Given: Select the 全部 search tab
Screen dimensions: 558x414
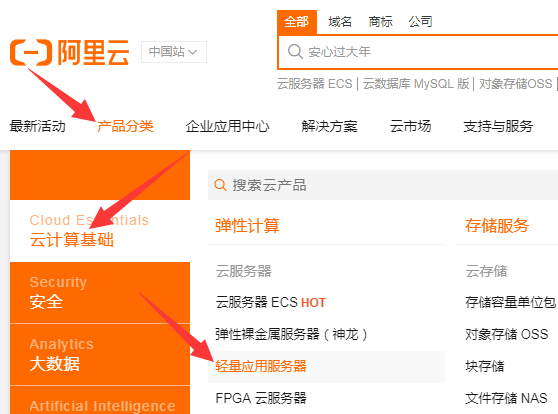Looking at the screenshot, I should point(296,22).
